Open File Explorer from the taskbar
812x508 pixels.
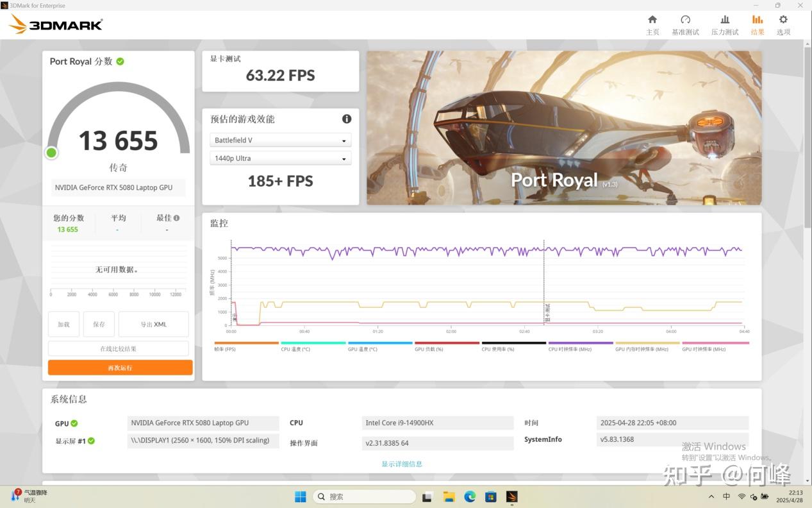(449, 496)
